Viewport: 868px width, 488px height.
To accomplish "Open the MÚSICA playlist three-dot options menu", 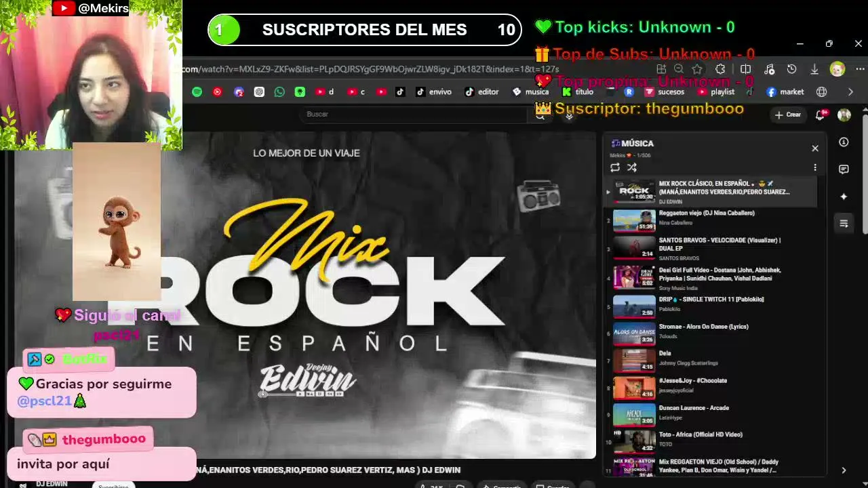I will tap(815, 167).
